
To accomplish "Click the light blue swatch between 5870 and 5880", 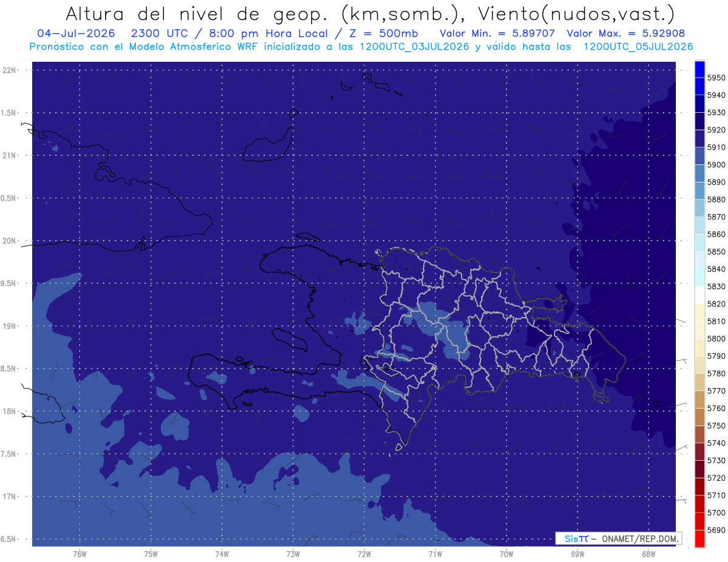I will (699, 208).
